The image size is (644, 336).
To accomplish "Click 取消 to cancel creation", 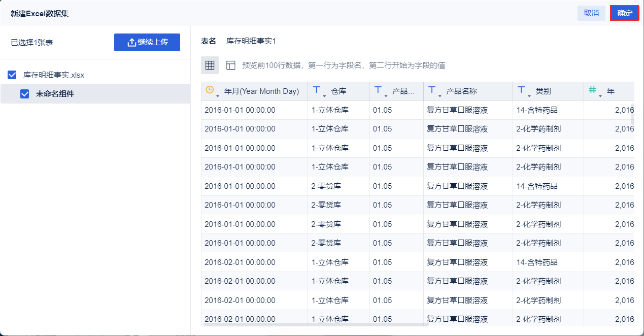I will click(x=591, y=13).
